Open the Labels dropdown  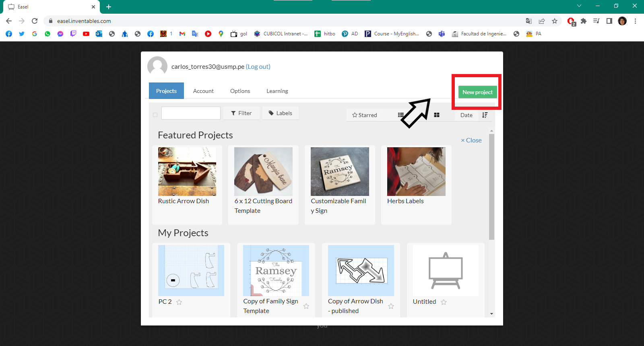(x=281, y=113)
